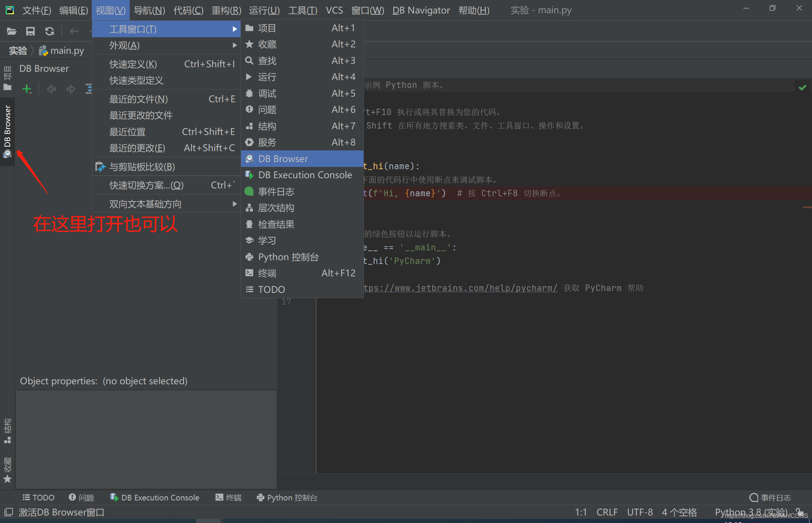The width and height of the screenshot is (812, 523).
Task: Select Python Console in submenu
Action: click(302, 257)
